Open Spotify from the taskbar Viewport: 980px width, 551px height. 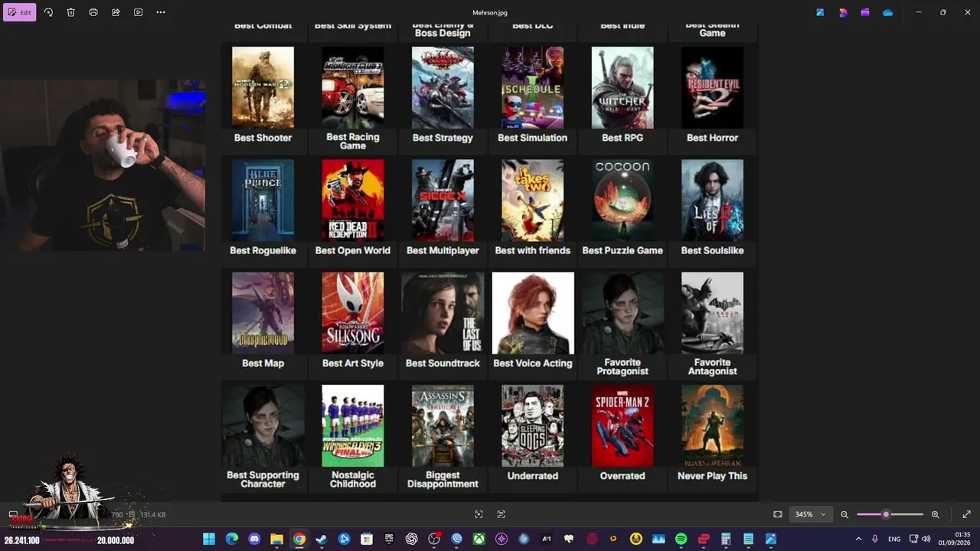681,539
